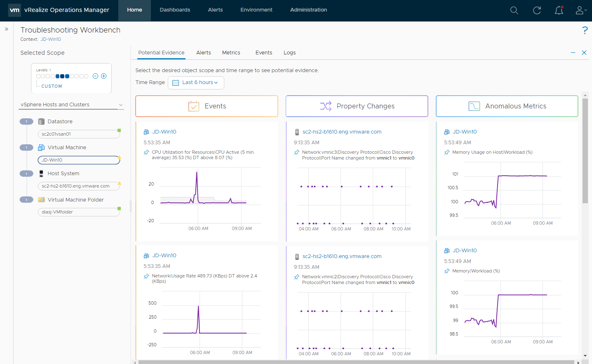Open the help question mark icon
The width and height of the screenshot is (592, 364).
[x=585, y=30]
